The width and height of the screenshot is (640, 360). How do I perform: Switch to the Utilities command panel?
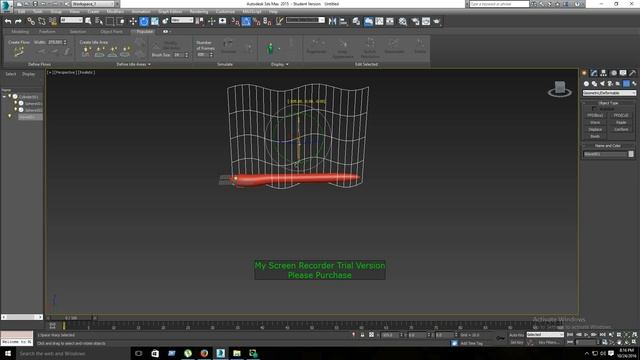632,73
